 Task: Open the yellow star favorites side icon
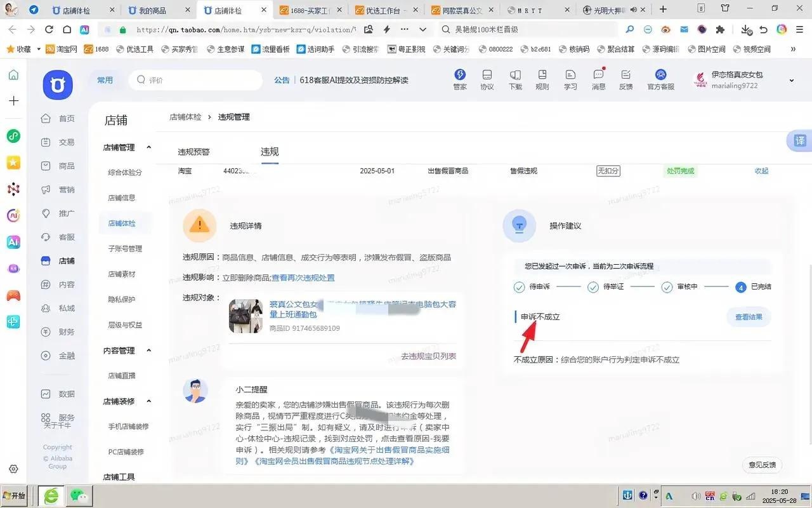pos(13,163)
